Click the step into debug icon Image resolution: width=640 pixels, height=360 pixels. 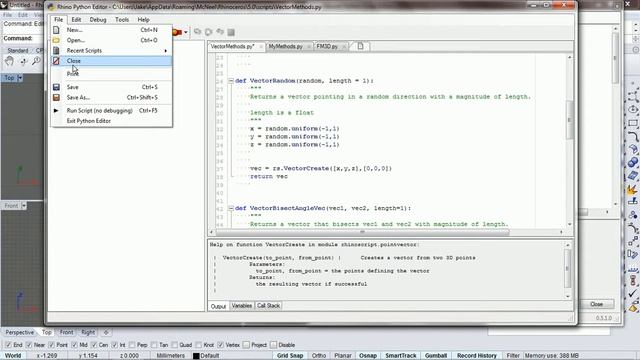198,32
